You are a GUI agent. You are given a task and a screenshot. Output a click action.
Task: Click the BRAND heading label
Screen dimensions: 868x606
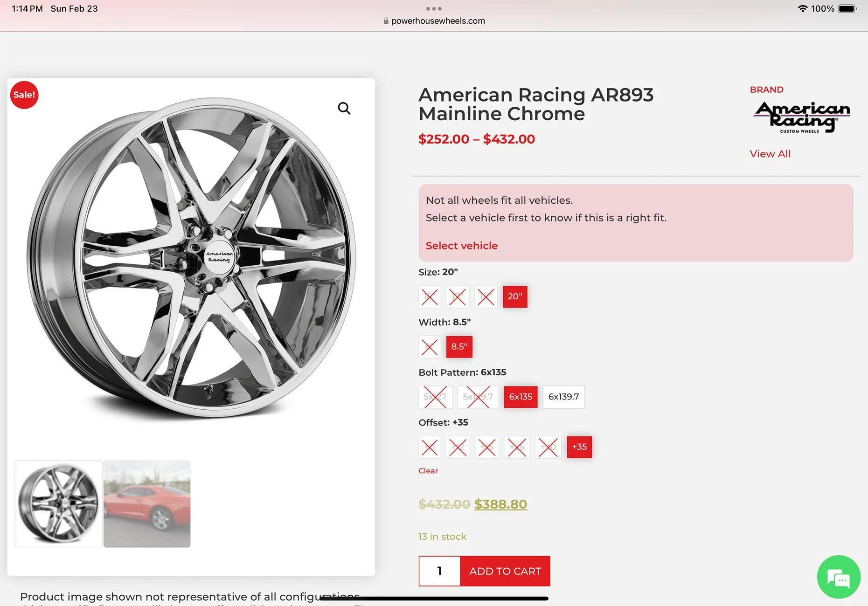(x=766, y=90)
